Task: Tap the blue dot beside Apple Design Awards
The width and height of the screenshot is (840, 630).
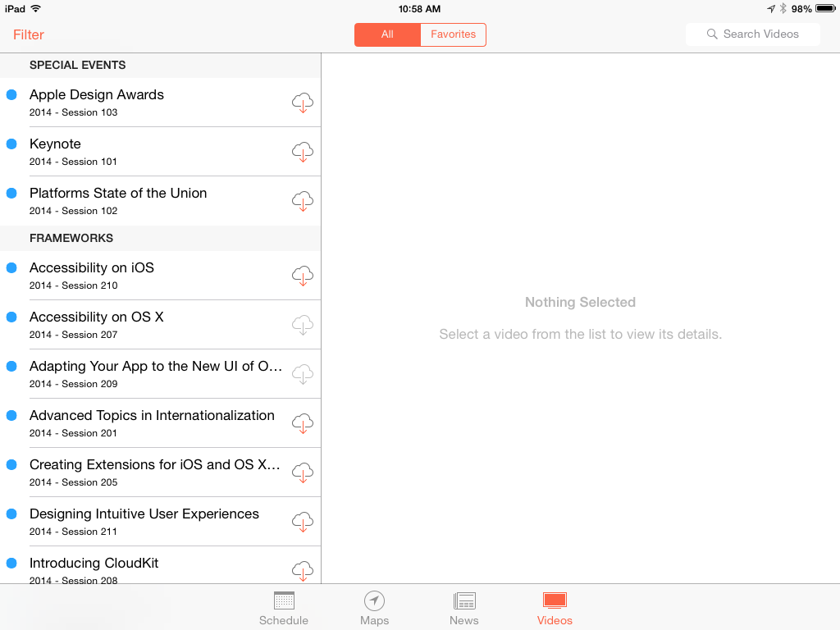Action: point(11,94)
